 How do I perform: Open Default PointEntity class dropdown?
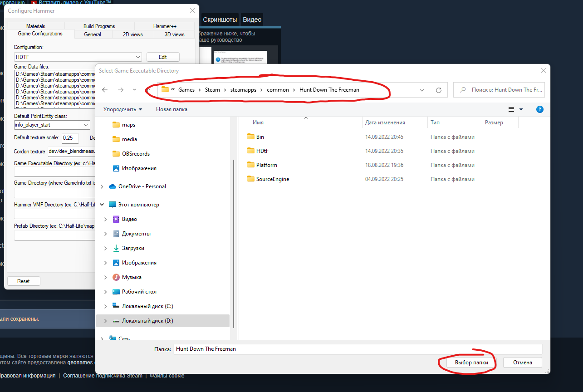coord(52,125)
